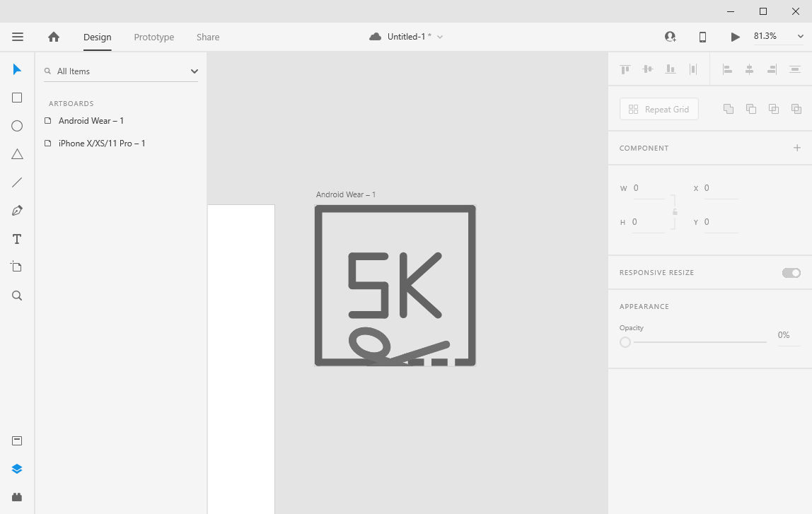The image size is (812, 514).
Task: Click the Opacity 0% value field
Action: [789, 335]
